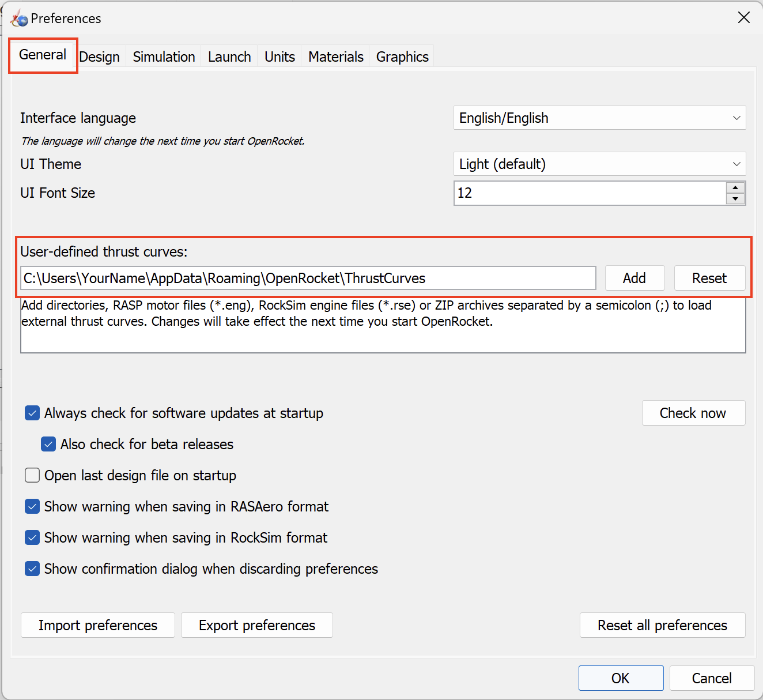Toggle Always check for software updates checkbox
The height and width of the screenshot is (700, 763).
point(32,413)
